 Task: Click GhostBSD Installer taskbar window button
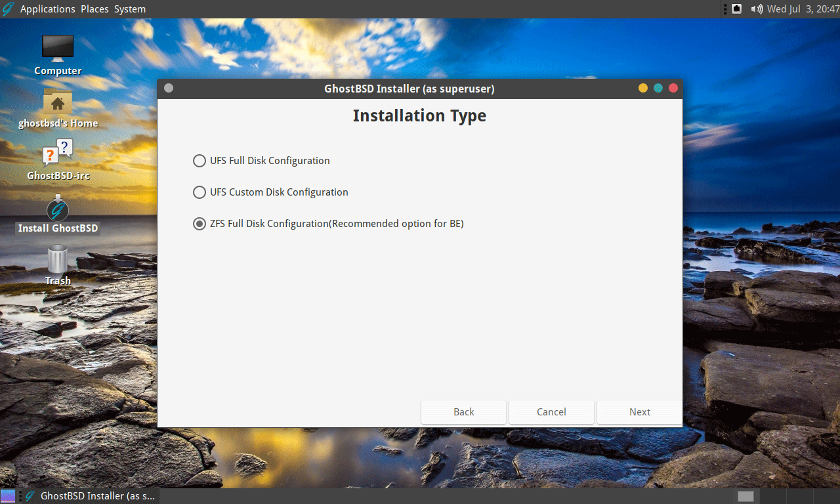(x=91, y=496)
